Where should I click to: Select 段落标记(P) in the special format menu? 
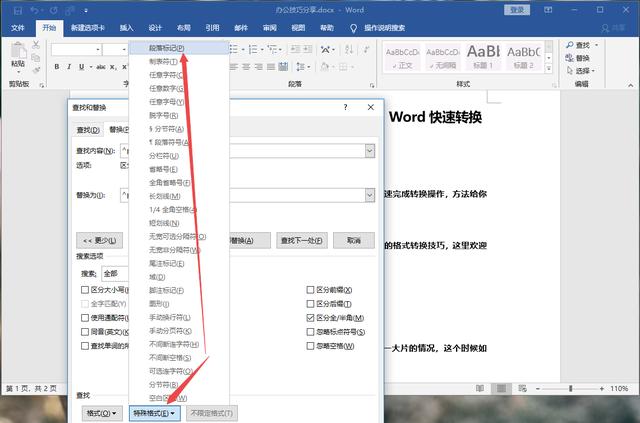179,48
